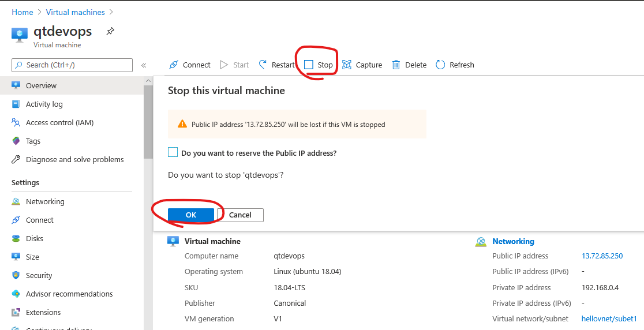
Task: Click Cancel in stop dialog
Action: pos(240,215)
